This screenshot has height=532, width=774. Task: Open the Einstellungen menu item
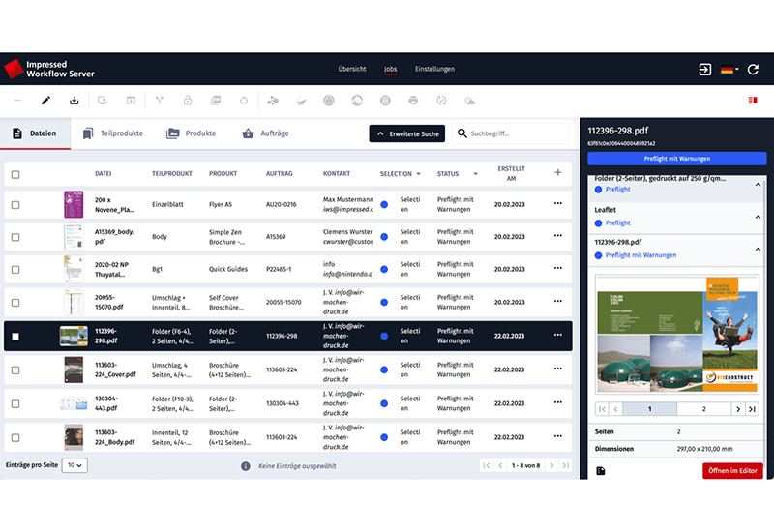(x=434, y=70)
